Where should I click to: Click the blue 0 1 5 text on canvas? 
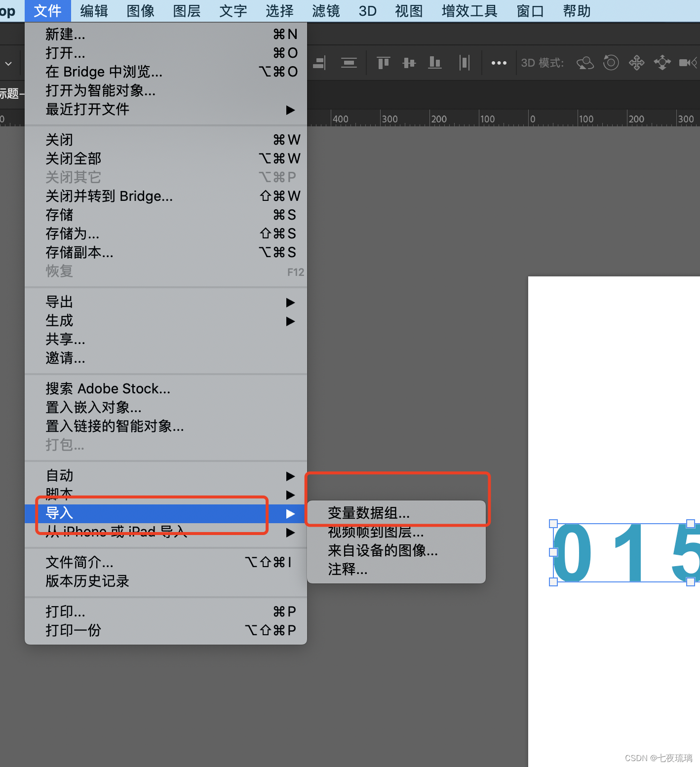pos(626,553)
